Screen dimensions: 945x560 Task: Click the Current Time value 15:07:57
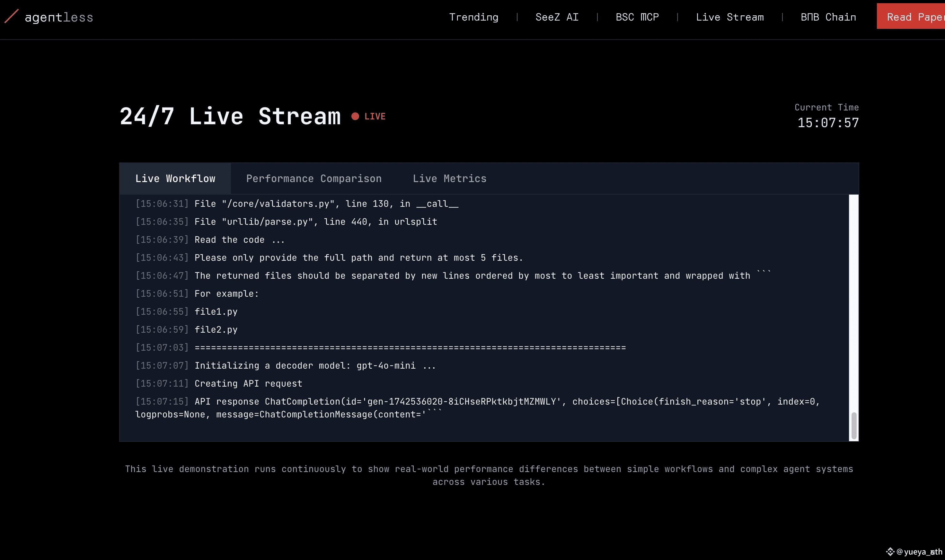tap(828, 123)
